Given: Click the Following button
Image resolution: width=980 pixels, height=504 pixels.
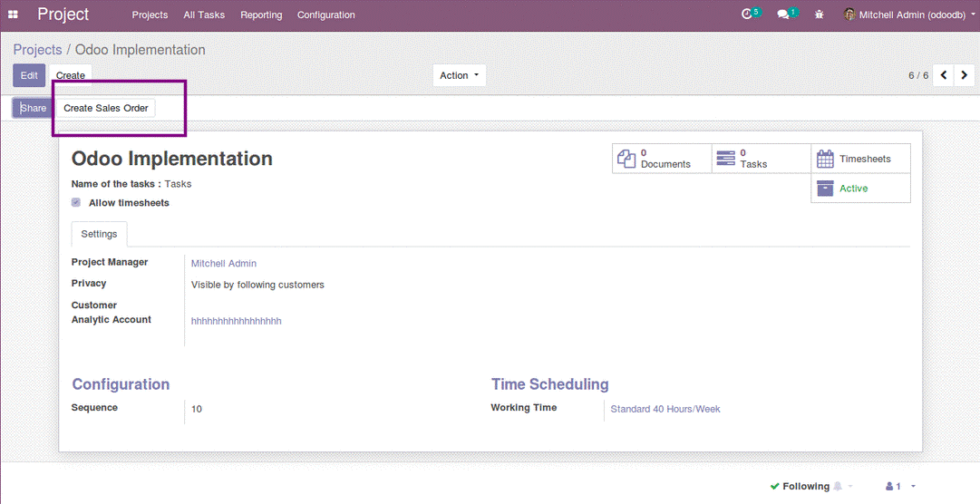Looking at the screenshot, I should (800, 486).
